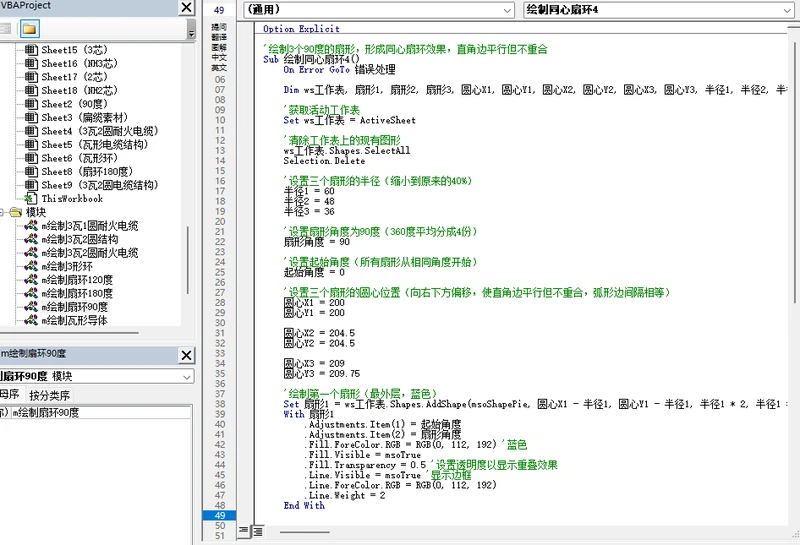Click the project tree horizontal scrollbar
The width and height of the screenshot is (800, 545).
click(x=69, y=333)
